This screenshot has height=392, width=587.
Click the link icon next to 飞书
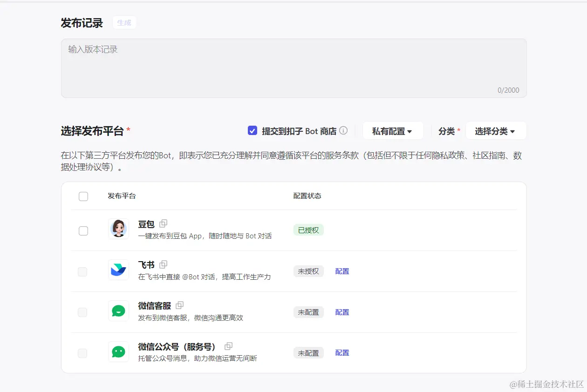coord(163,264)
